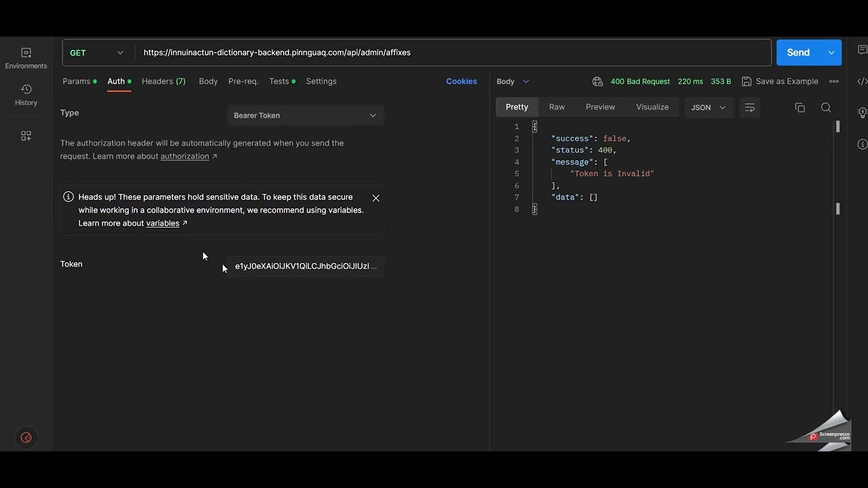The image size is (868, 488).
Task: Click the "data" key in response
Action: 566,197
